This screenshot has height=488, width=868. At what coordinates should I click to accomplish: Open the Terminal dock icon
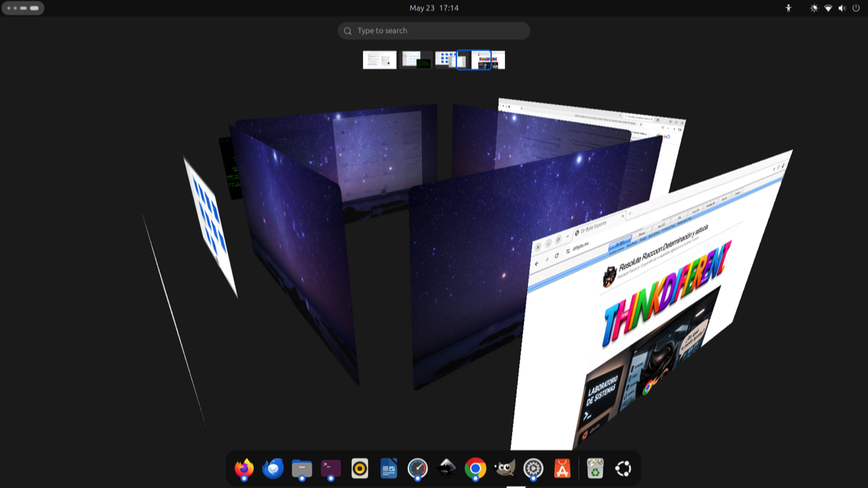tap(331, 469)
